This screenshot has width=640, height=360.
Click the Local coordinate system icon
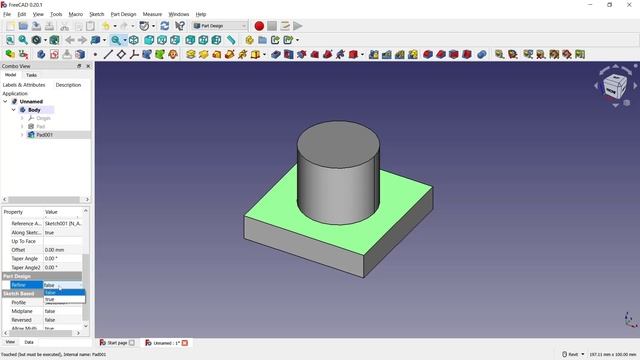(134, 54)
